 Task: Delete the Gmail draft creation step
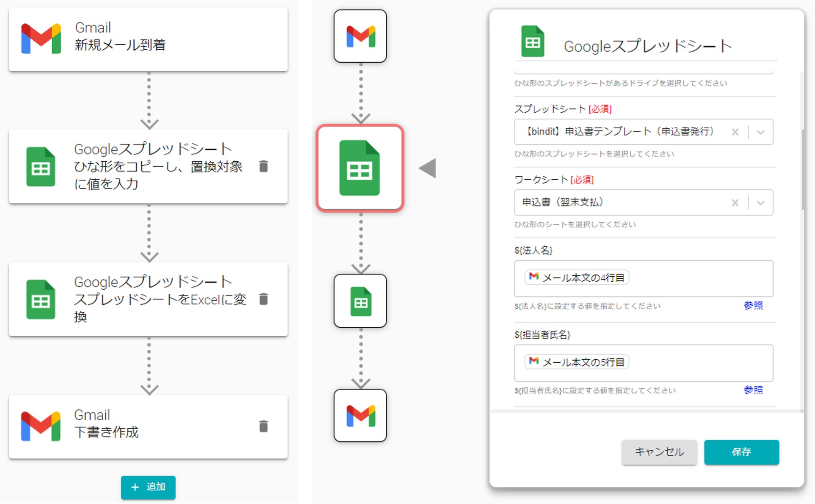pos(263,426)
